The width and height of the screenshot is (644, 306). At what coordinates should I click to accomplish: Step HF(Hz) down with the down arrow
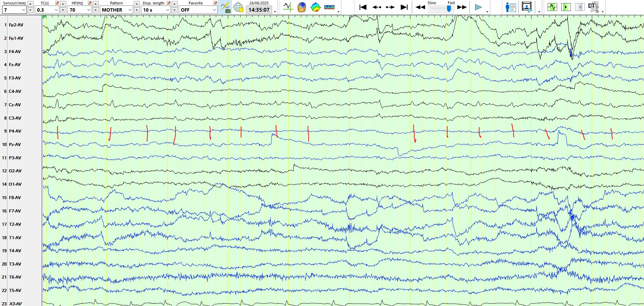point(95,10)
